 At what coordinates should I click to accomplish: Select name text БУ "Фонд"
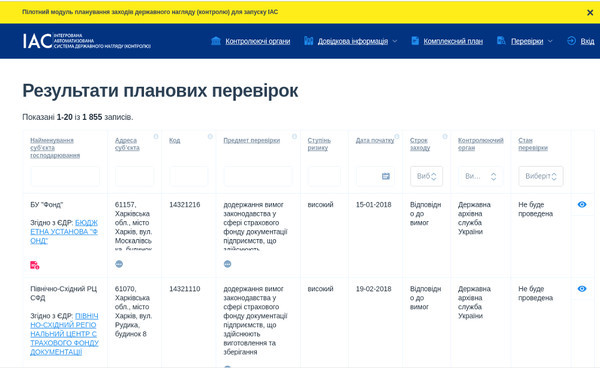47,205
